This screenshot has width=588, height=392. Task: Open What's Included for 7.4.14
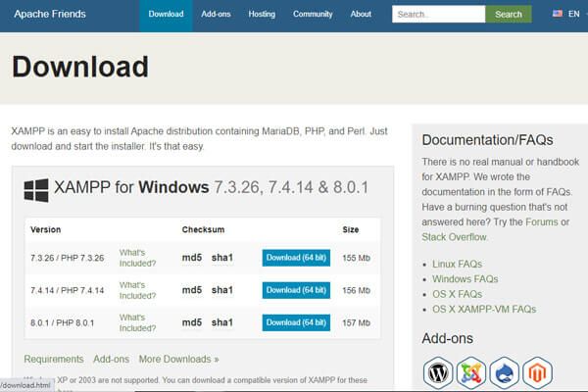137,290
